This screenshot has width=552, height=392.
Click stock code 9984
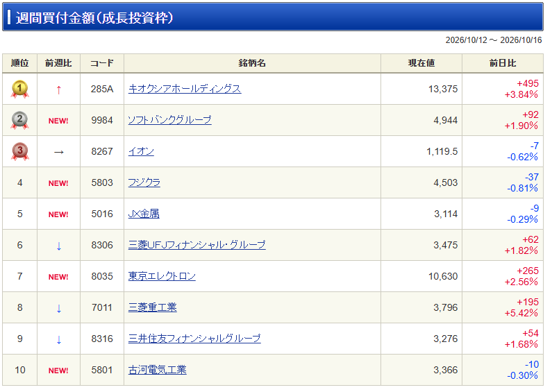point(102,120)
